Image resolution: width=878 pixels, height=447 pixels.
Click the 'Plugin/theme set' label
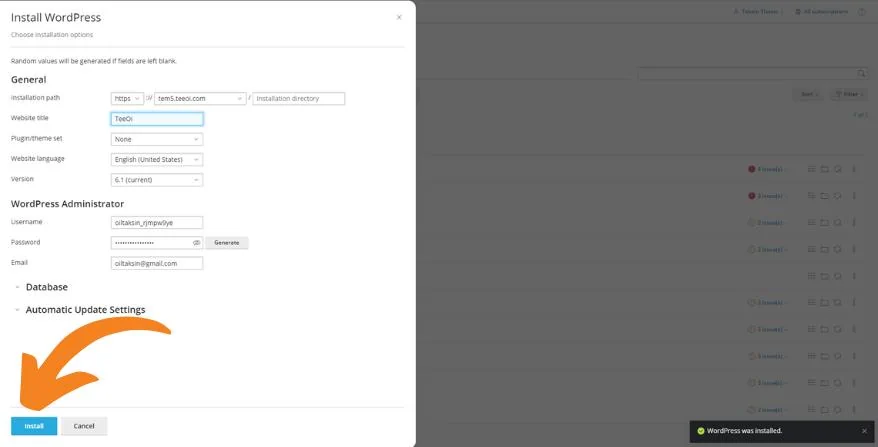37,138
